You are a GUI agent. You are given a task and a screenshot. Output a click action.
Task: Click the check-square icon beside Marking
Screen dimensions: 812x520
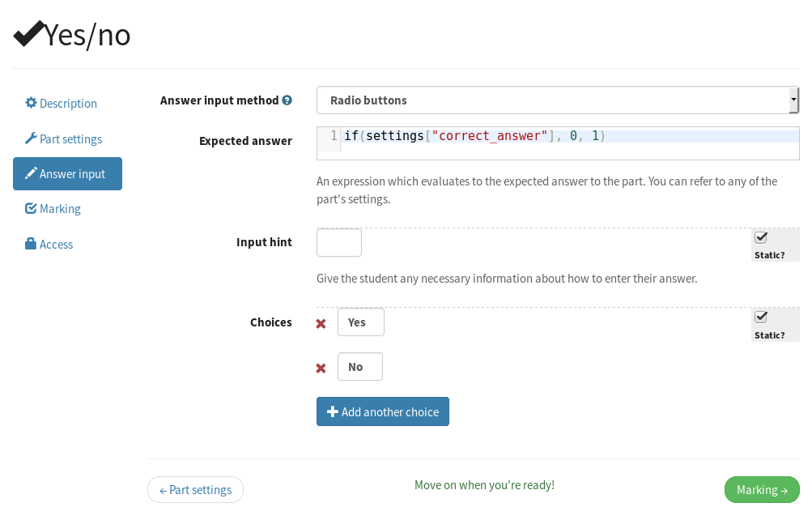[x=31, y=208]
